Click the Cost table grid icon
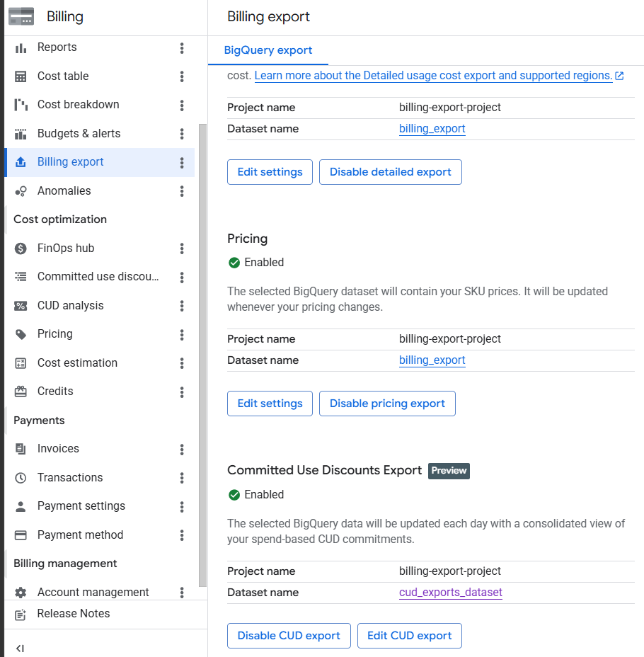 [x=21, y=76]
